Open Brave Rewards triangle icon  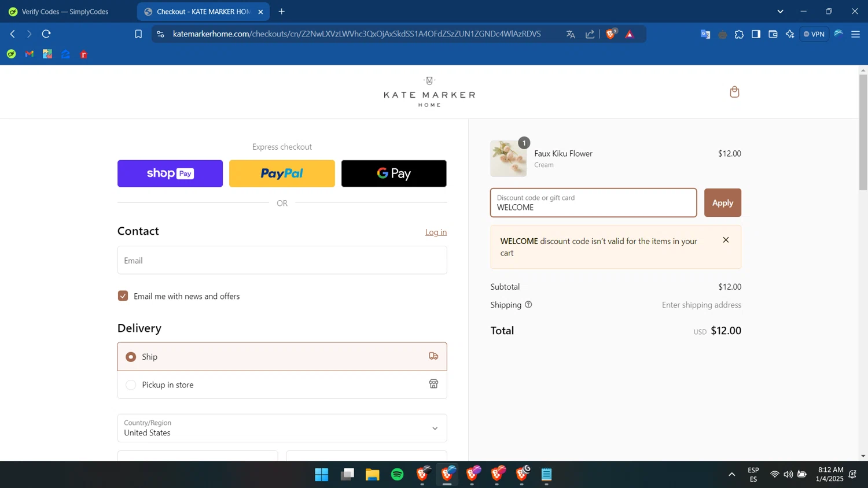(630, 35)
